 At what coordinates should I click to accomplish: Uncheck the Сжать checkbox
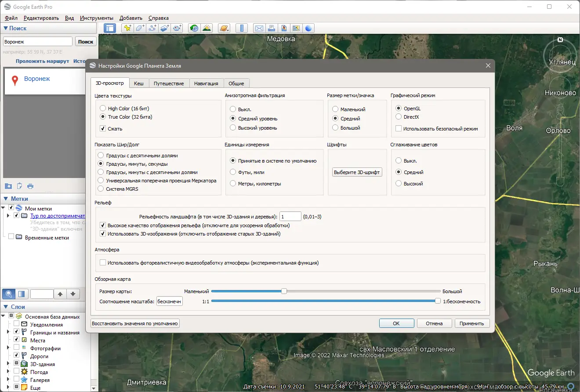coord(103,129)
